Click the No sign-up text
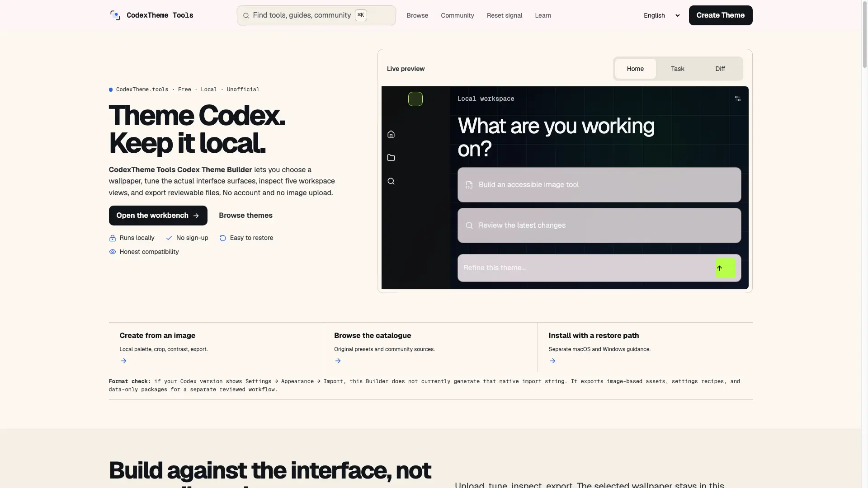This screenshot has height=488, width=868. tap(192, 238)
